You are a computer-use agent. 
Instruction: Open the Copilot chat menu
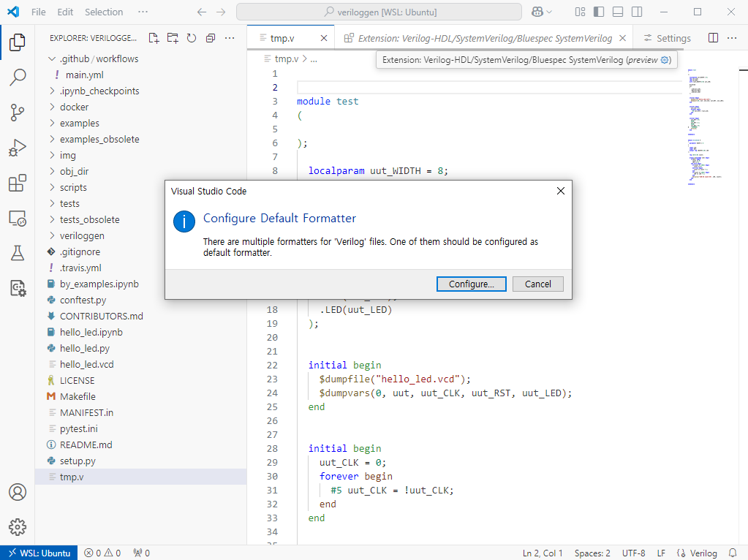[x=542, y=12]
